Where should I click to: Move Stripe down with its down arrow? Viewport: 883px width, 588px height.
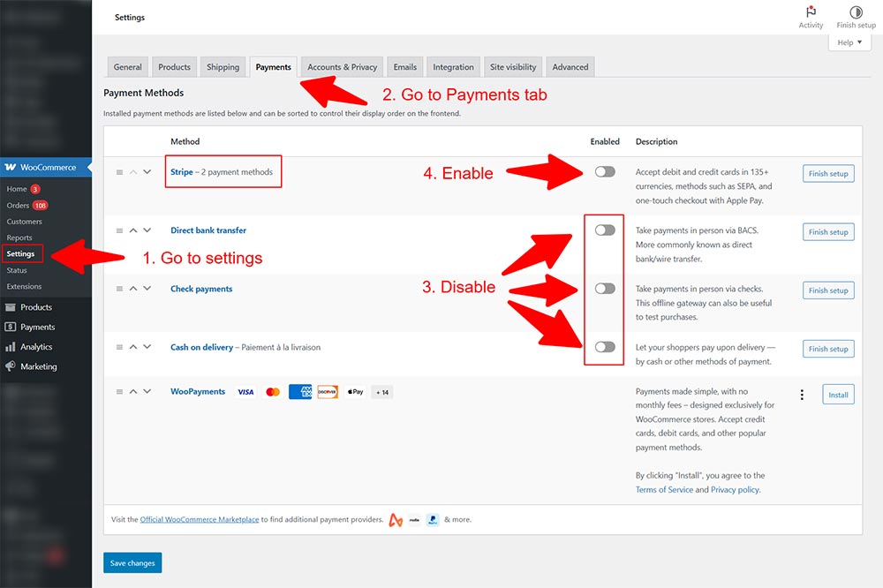147,172
